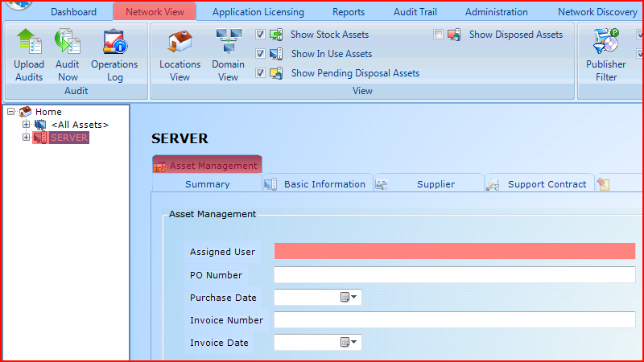This screenshot has height=362, width=644.
Task: Open the Audit Trail tab
Action: (415, 12)
